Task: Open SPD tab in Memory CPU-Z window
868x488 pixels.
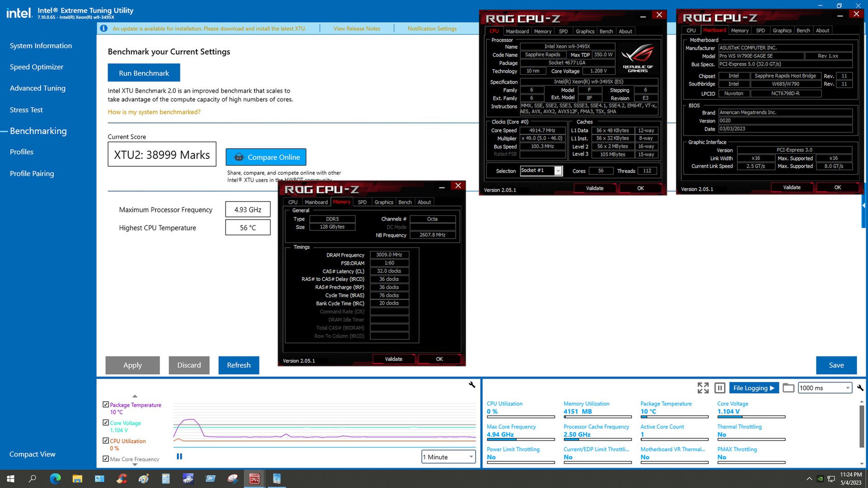Action: pos(362,202)
